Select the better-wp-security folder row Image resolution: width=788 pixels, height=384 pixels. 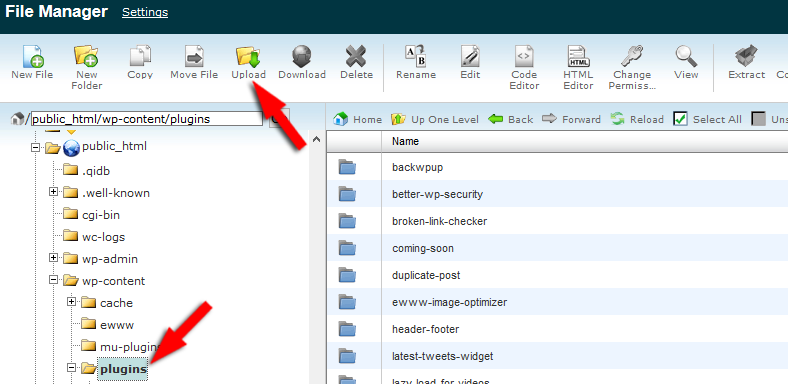pyautogui.click(x=557, y=194)
